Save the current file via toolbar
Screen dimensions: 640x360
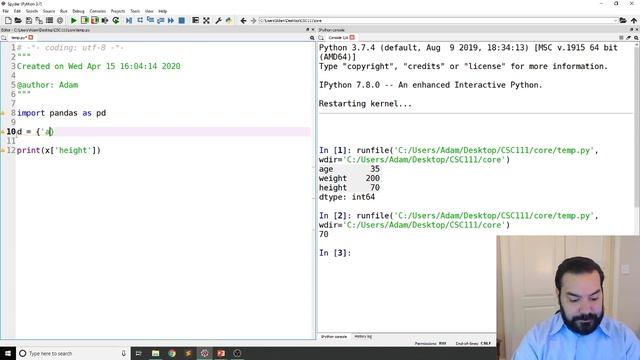click(29, 20)
